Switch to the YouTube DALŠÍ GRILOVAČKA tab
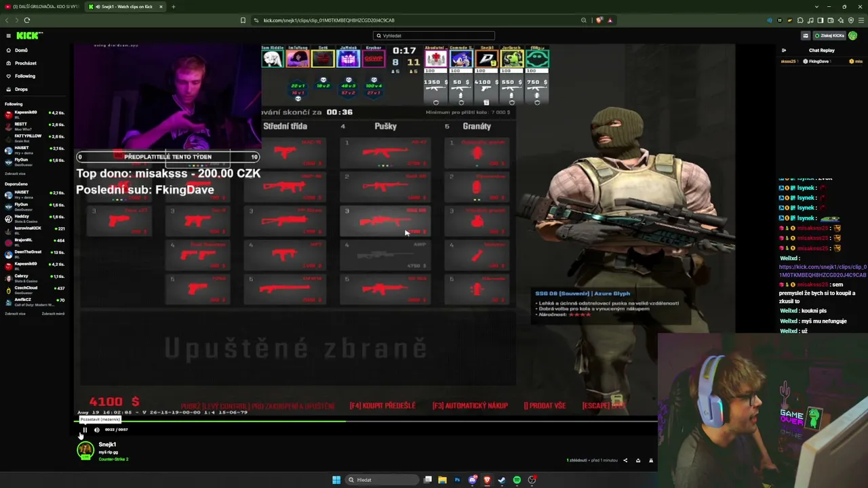The image size is (868, 488). (41, 7)
